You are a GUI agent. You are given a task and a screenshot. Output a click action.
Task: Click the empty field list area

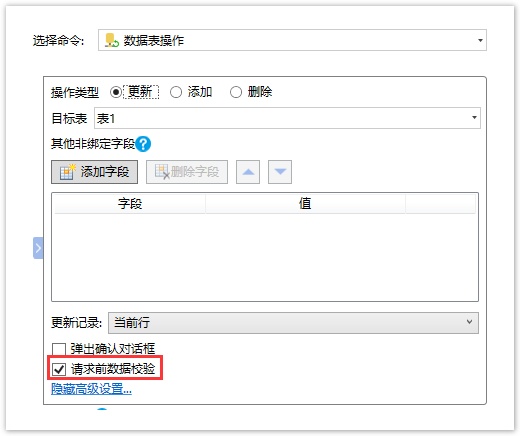click(265, 257)
